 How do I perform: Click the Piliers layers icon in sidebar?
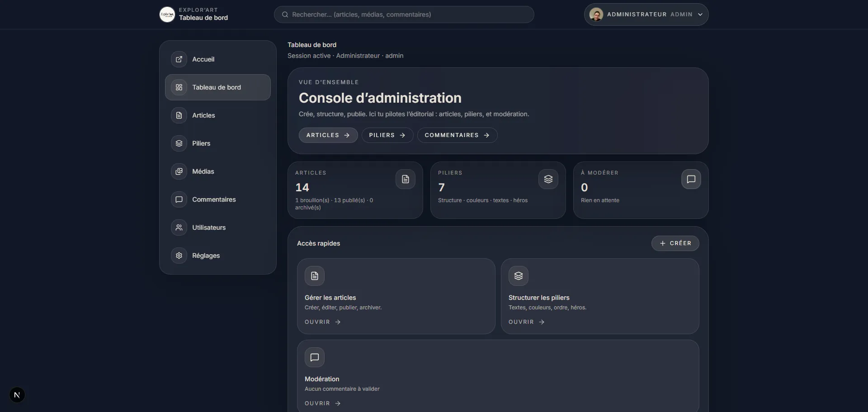click(x=179, y=143)
